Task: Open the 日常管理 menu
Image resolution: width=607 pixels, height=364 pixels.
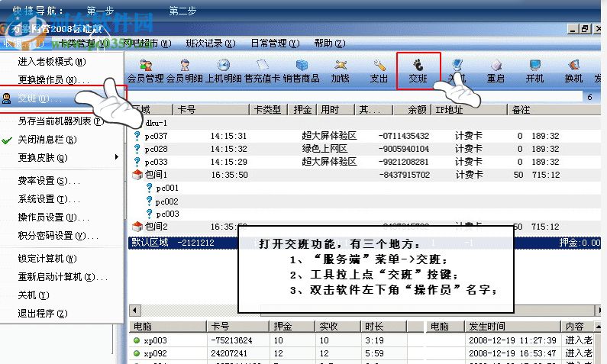Action: point(275,43)
